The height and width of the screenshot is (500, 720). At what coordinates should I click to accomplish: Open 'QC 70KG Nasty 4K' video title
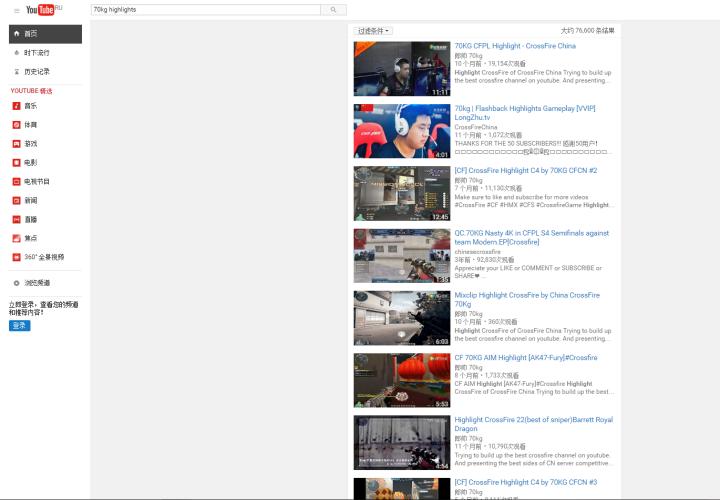coord(531,233)
